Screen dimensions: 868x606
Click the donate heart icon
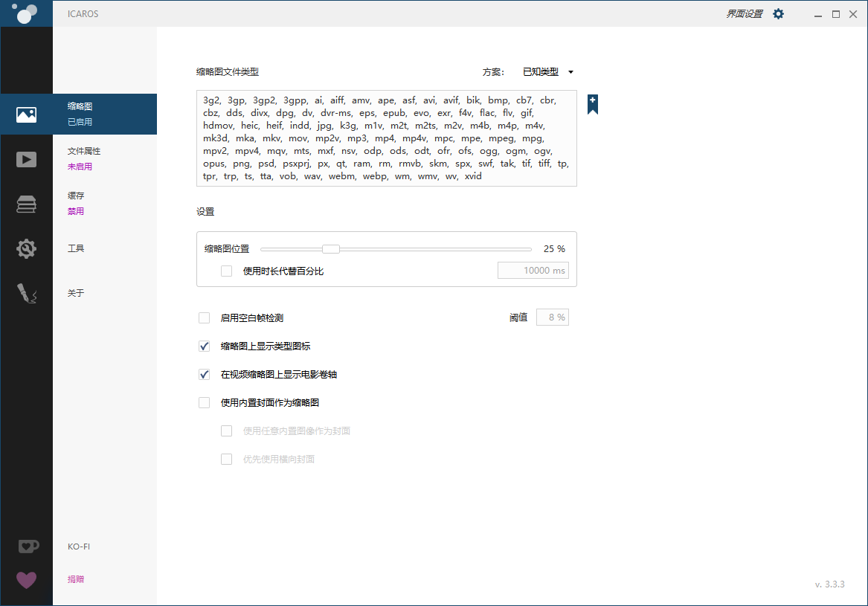pyautogui.click(x=26, y=579)
